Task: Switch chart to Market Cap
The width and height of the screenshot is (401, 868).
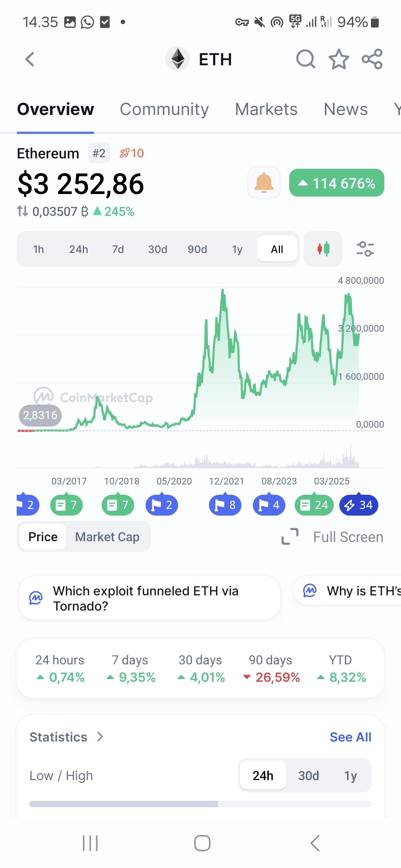Action: click(107, 537)
